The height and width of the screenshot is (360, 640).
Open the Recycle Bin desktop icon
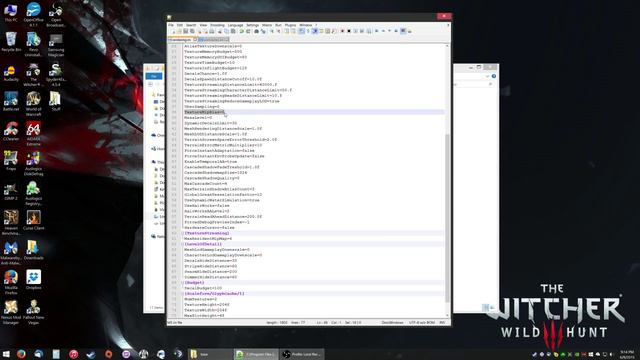click(11, 42)
